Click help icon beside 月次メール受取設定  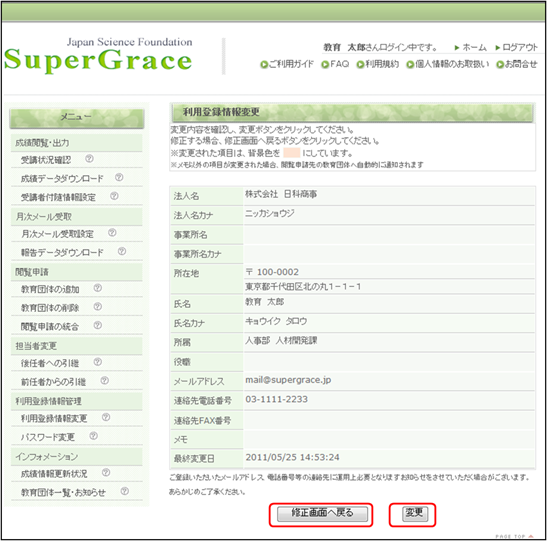112,233
